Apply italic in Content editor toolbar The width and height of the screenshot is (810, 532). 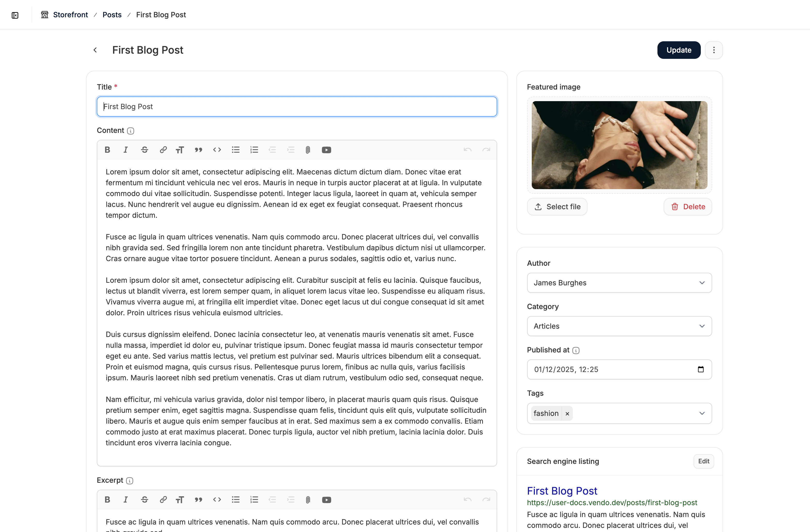[126, 150]
